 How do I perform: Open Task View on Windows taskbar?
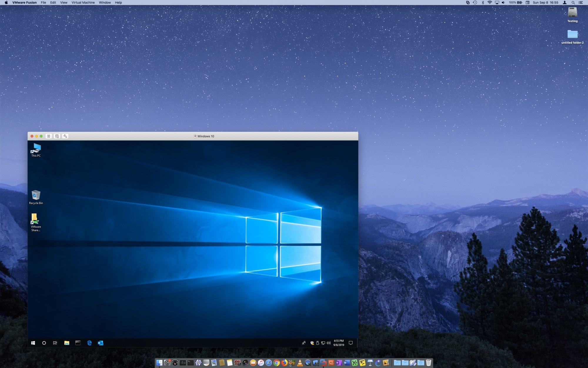point(55,343)
